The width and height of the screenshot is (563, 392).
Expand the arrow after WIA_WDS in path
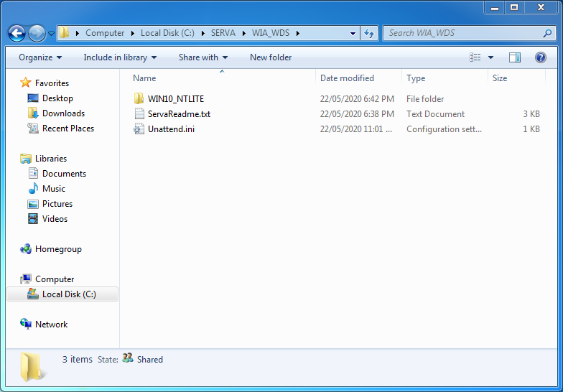tap(297, 33)
